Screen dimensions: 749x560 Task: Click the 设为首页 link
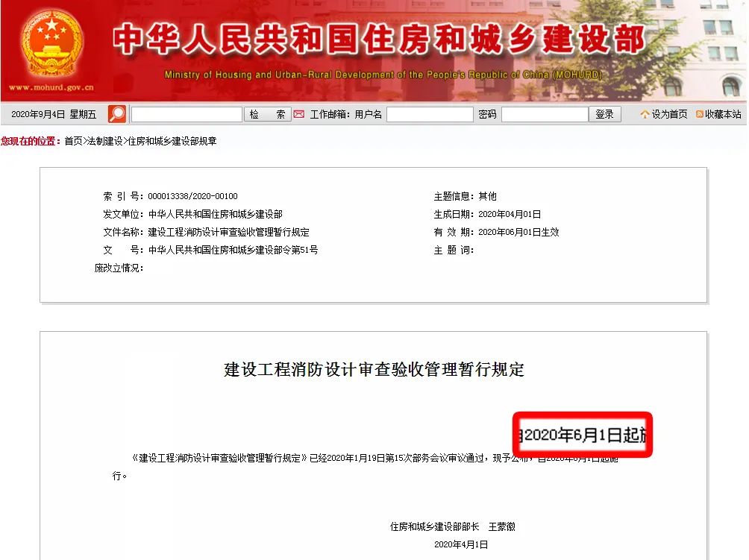[669, 114]
